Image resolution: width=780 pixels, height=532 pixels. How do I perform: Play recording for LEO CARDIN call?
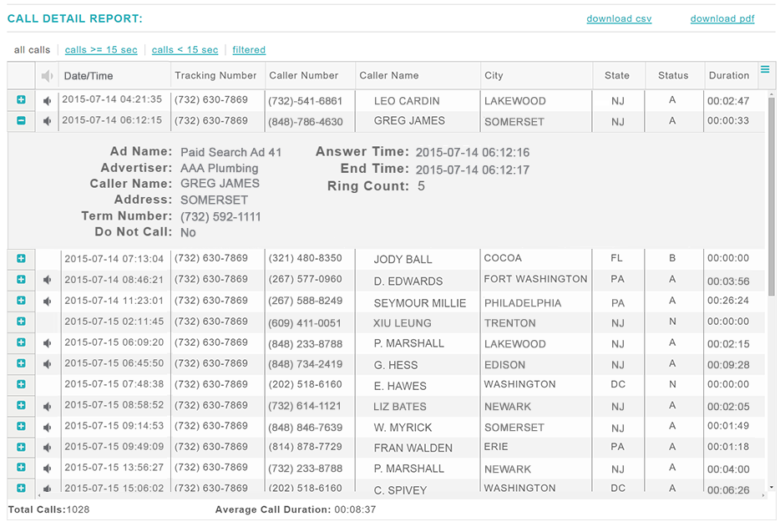coord(48,101)
